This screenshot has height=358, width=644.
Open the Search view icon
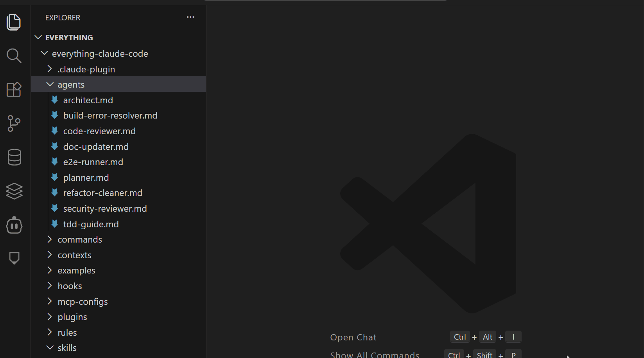(14, 56)
